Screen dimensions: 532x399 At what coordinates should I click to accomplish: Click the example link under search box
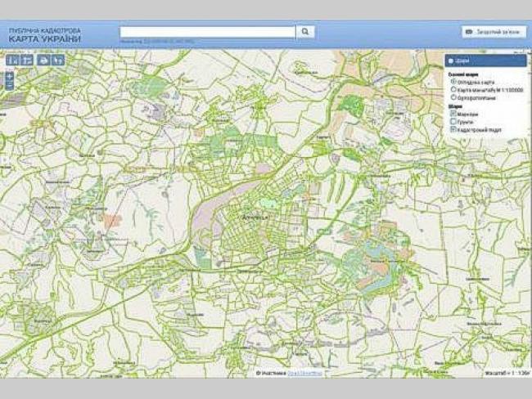tap(168, 40)
